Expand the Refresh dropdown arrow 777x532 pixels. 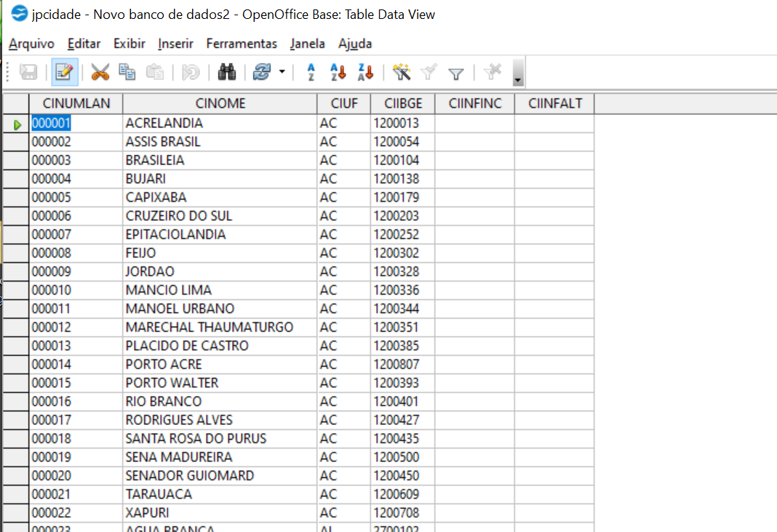point(282,73)
